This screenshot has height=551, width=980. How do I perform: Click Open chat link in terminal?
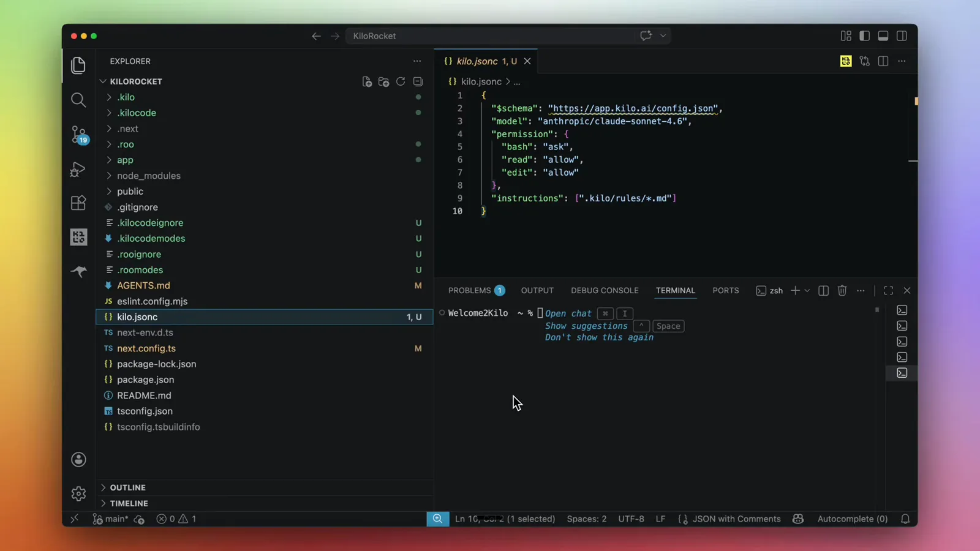click(x=568, y=313)
